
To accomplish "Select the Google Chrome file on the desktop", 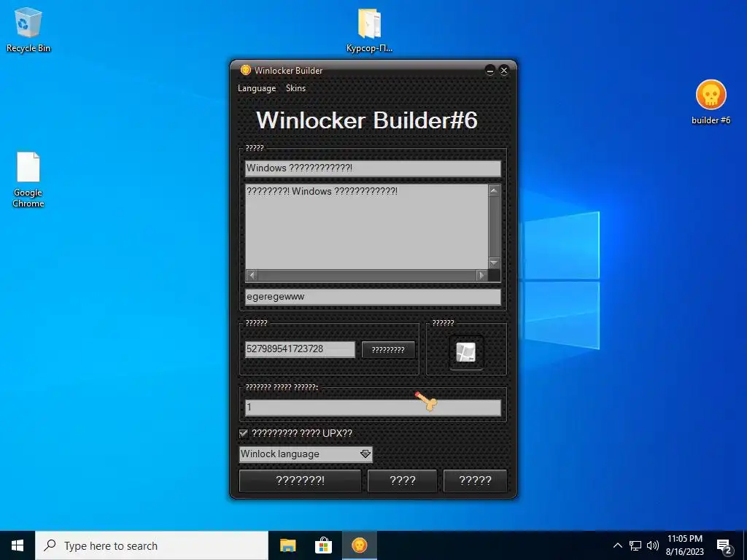I will point(28,180).
